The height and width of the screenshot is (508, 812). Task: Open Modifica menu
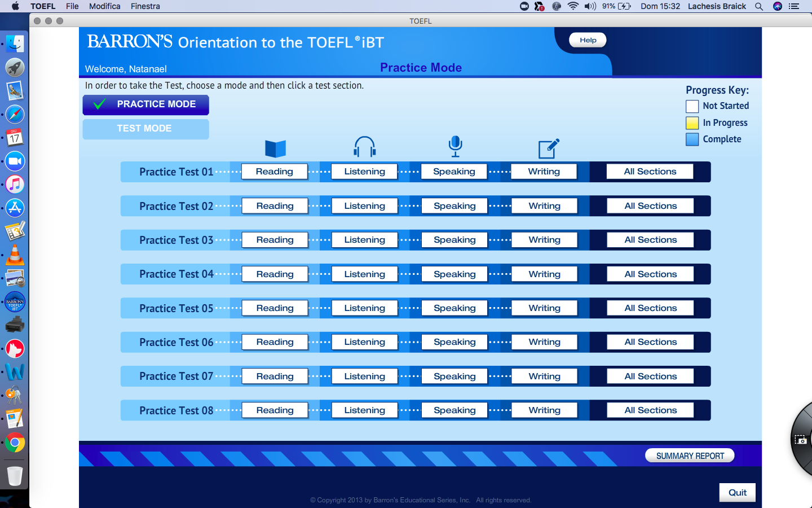(105, 6)
